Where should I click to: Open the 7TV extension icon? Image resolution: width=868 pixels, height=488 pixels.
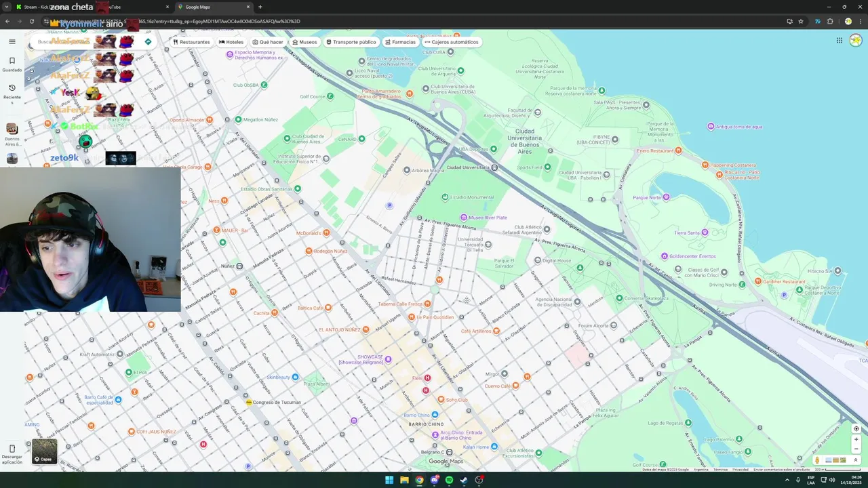(x=817, y=21)
